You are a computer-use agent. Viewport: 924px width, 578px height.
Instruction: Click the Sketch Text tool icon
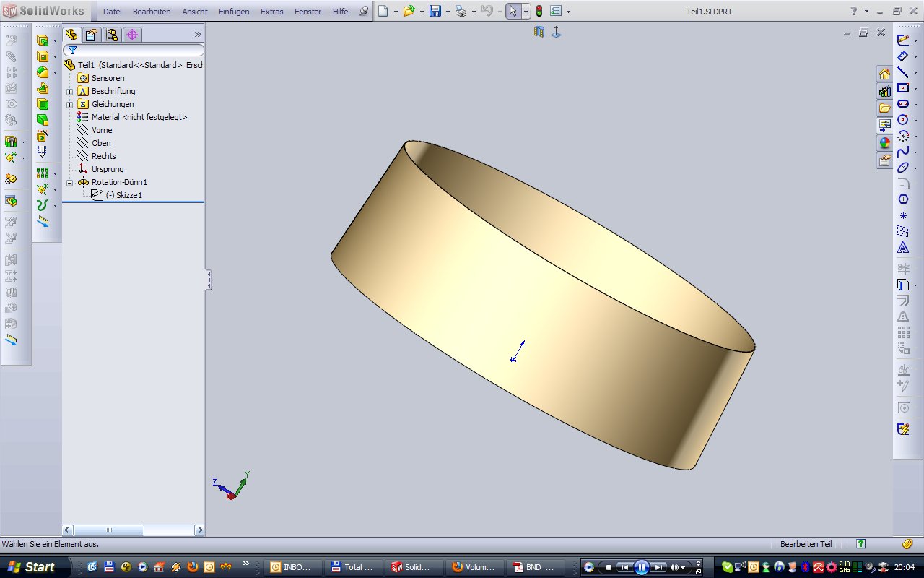click(902, 248)
